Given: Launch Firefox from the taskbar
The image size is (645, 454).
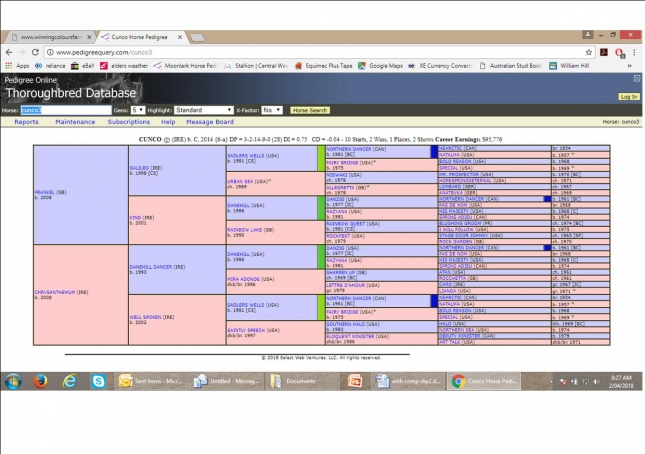Looking at the screenshot, I should click(40, 381).
